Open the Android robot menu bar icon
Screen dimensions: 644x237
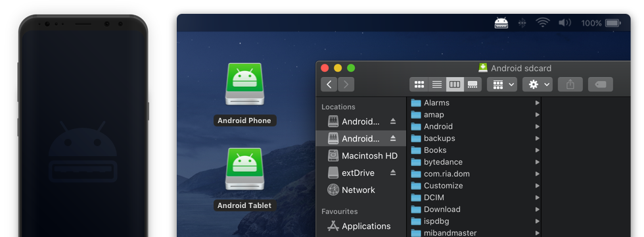pos(501,23)
